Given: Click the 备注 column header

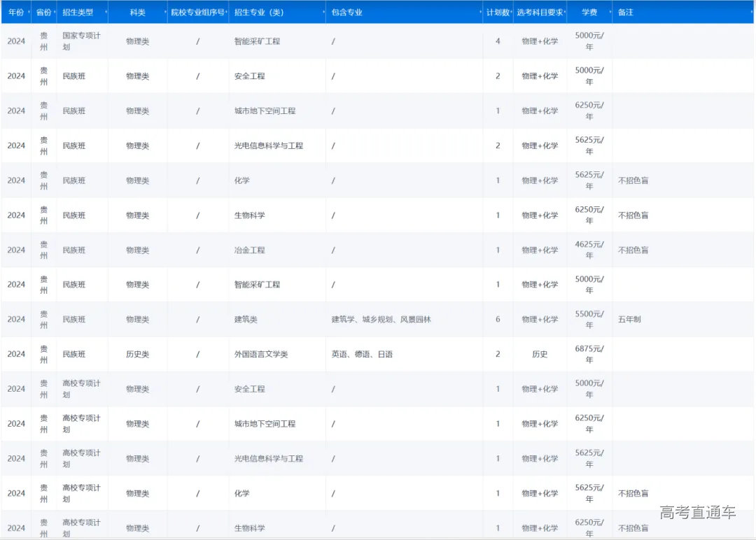Looking at the screenshot, I should 626,13.
